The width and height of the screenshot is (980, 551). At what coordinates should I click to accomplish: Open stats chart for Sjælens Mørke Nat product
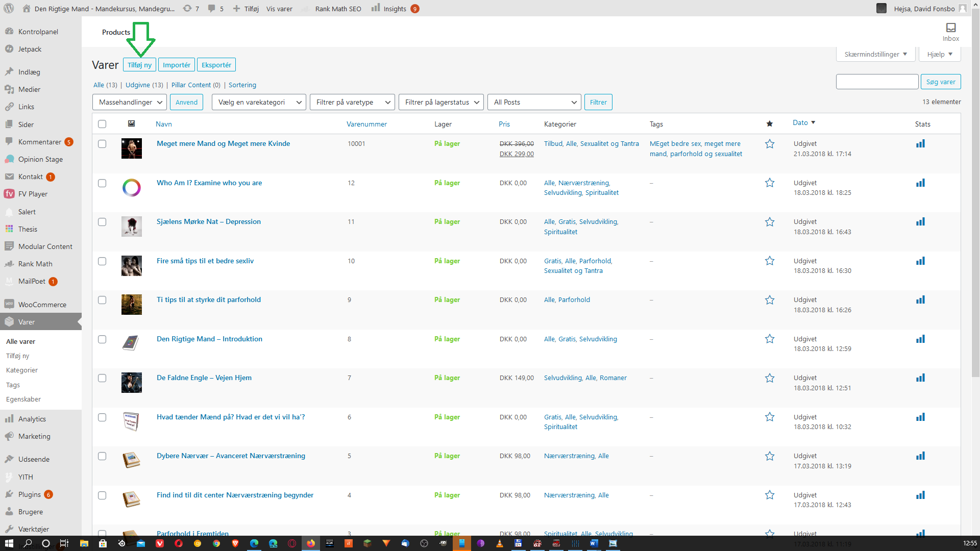pos(920,222)
